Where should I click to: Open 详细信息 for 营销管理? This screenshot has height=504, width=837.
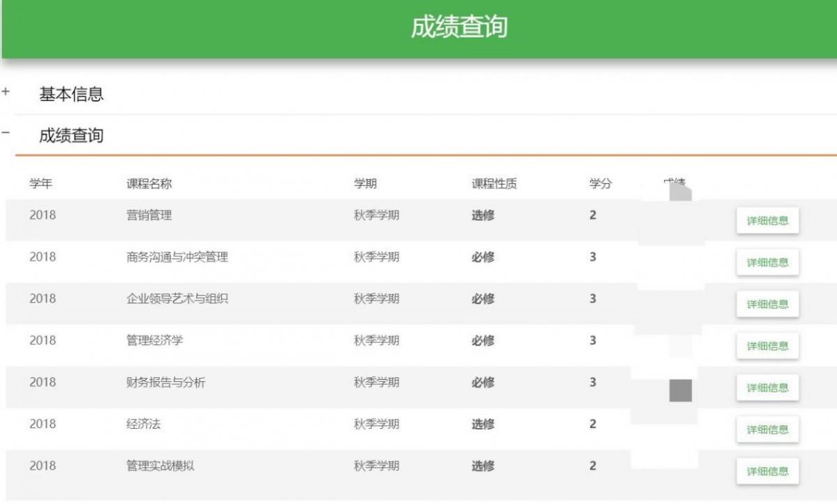(x=767, y=221)
